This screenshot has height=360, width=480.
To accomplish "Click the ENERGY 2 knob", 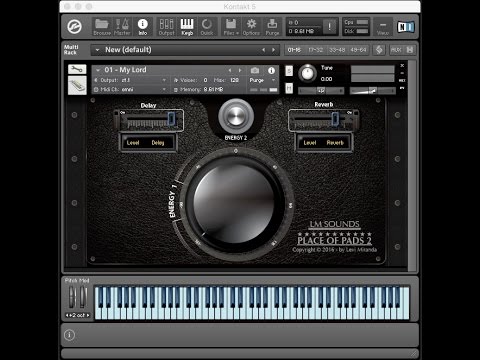I will 236,117.
